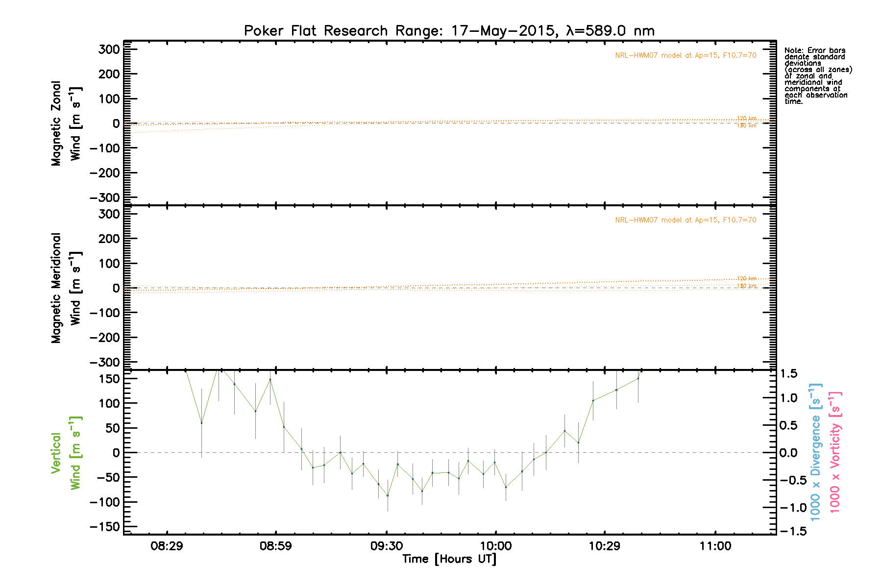The height and width of the screenshot is (588, 882).
Task: Click the error bars note text
Action: 817,76
